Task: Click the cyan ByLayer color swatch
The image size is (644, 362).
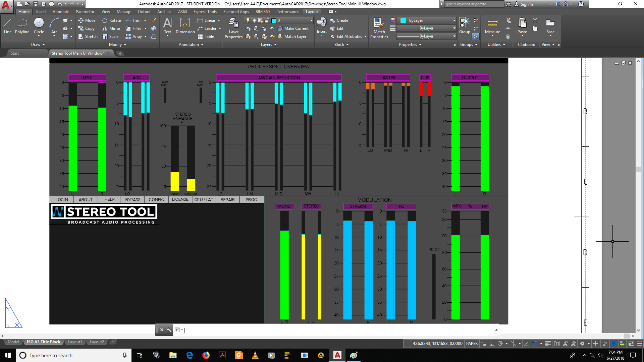Action: [x=403, y=20]
